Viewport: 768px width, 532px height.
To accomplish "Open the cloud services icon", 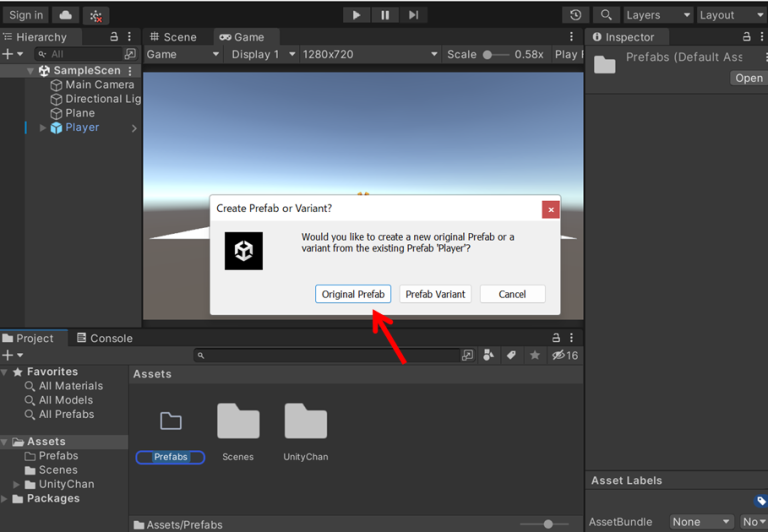I will [x=65, y=15].
